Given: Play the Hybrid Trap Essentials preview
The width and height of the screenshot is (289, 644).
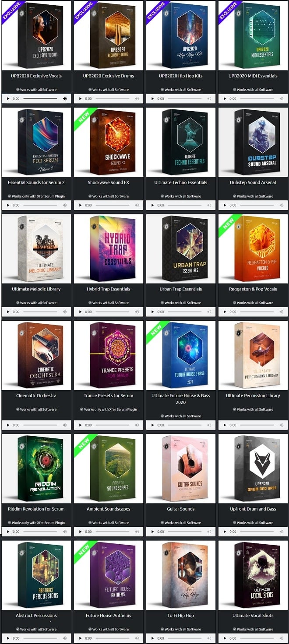Looking at the screenshot, I should (x=80, y=312).
